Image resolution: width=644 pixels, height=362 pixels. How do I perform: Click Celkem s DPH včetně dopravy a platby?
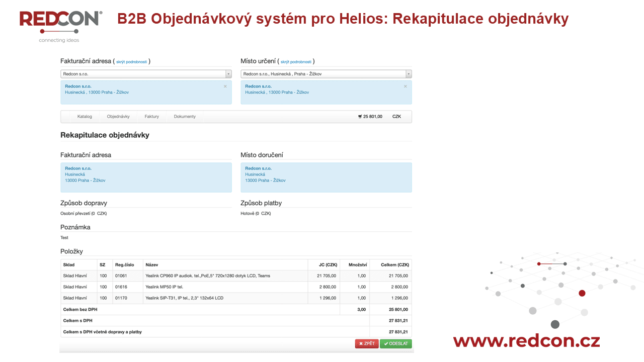pos(102,332)
